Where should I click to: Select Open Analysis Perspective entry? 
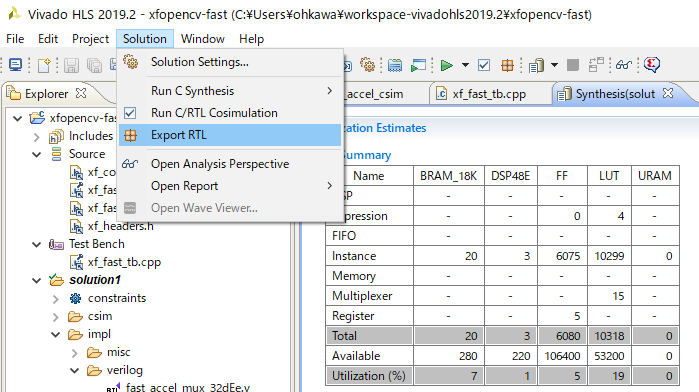click(x=230, y=164)
